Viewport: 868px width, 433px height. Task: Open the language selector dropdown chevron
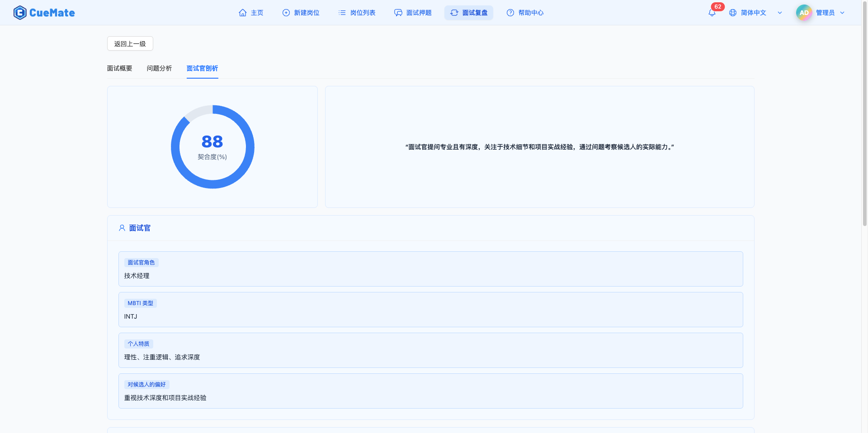point(780,13)
